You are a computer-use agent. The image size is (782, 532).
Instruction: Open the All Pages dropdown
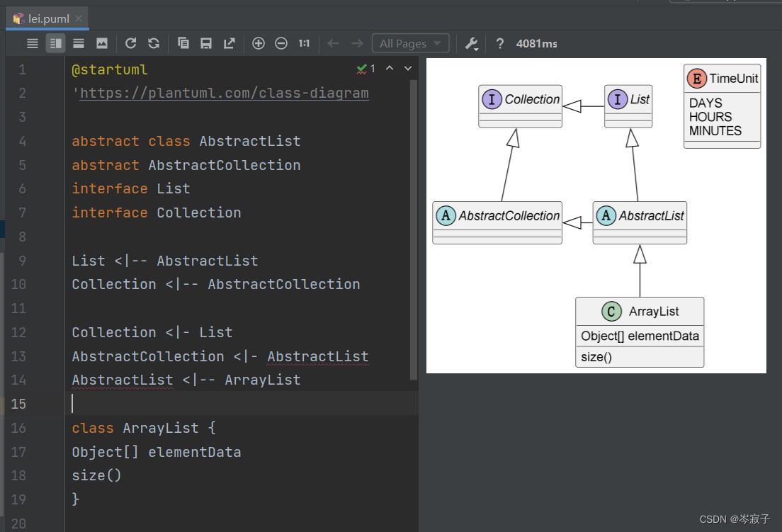(x=411, y=44)
